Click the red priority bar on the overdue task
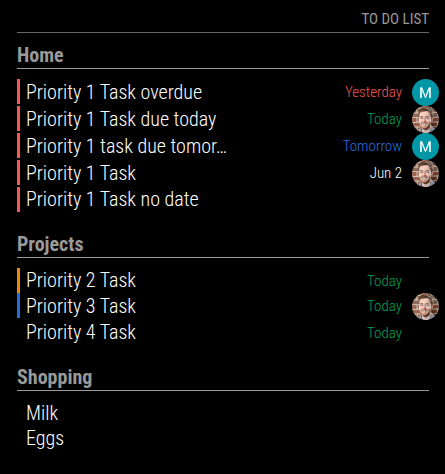445x474 pixels. (x=18, y=92)
